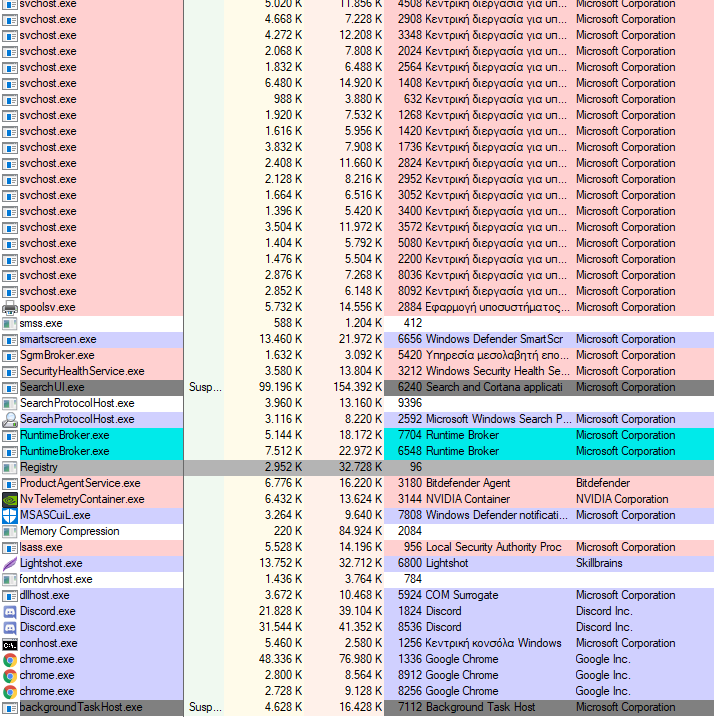
Task: Select the smartscreen.exe process name
Action: pyautogui.click(x=58, y=339)
